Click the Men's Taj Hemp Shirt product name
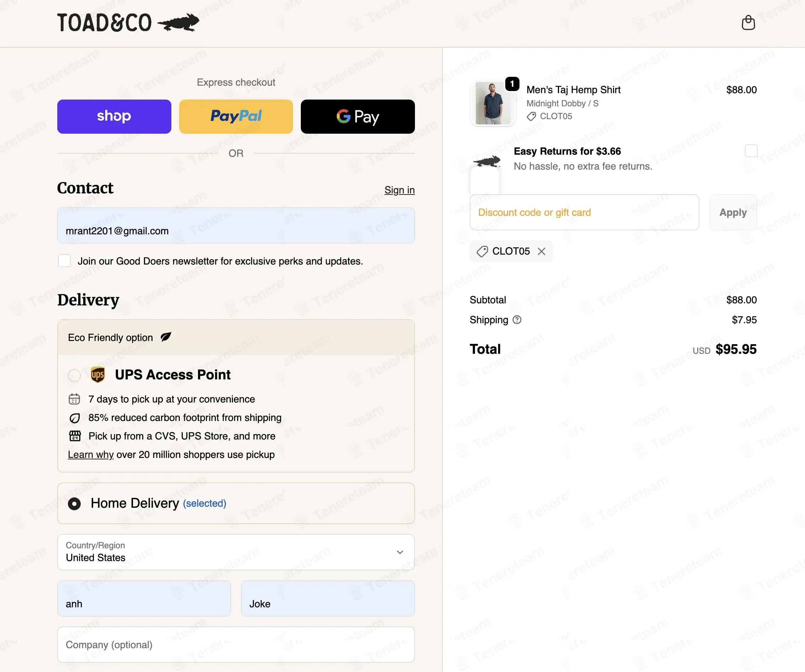This screenshot has height=672, width=805. pos(573,90)
